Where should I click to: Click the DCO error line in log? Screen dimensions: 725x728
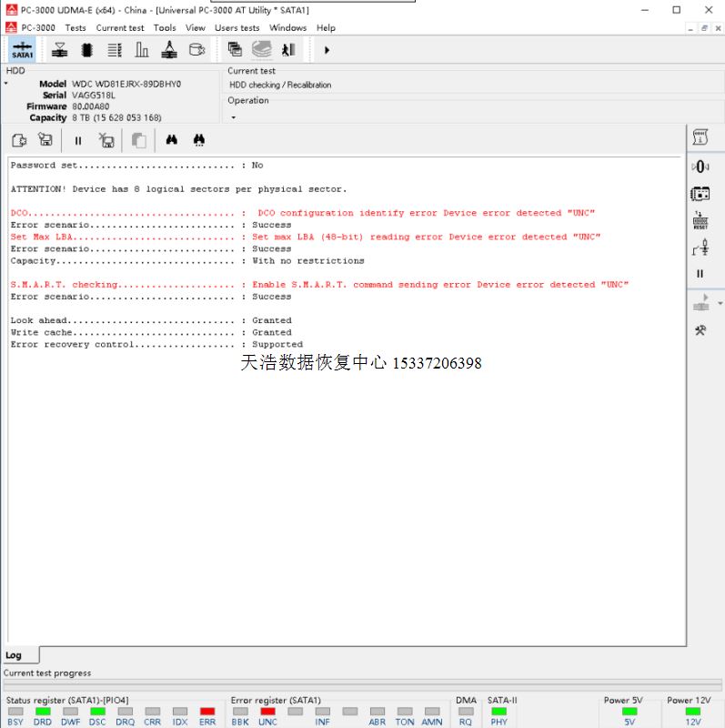302,213
